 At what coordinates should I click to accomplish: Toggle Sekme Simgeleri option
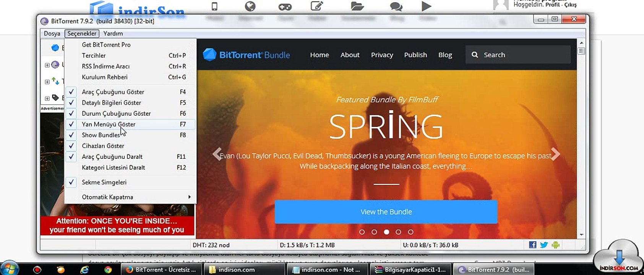pos(131,182)
